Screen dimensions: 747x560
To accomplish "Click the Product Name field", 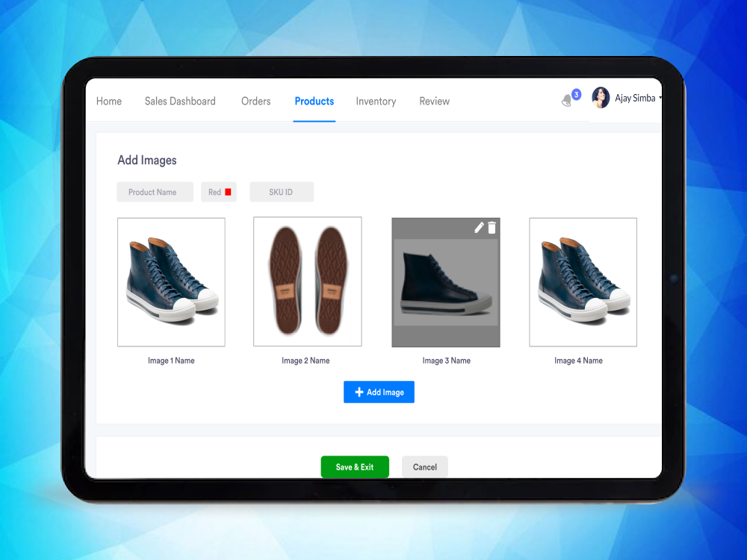I will (x=155, y=192).
